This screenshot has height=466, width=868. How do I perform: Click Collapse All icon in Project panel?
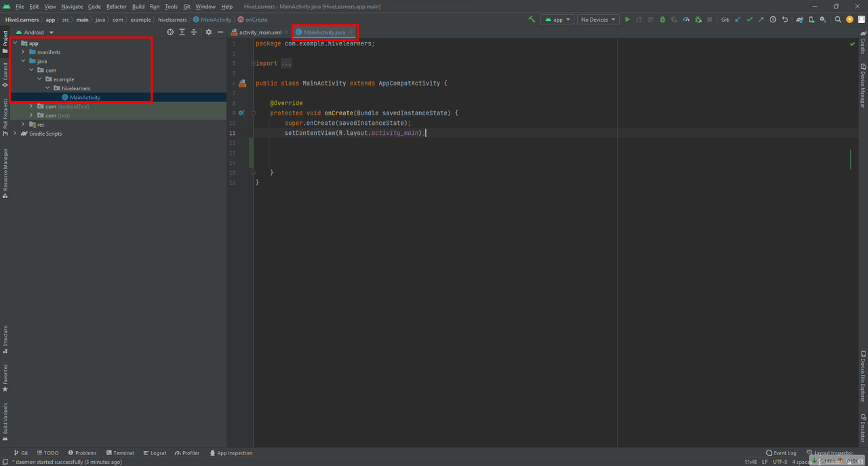coord(193,32)
